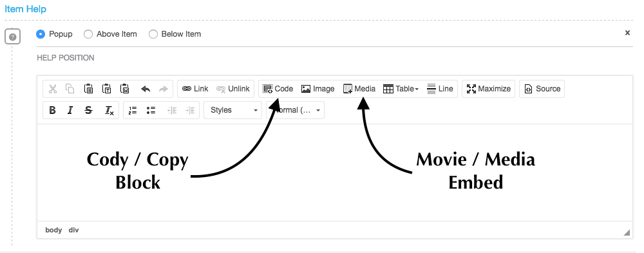Insert a bulleted list

tap(151, 110)
